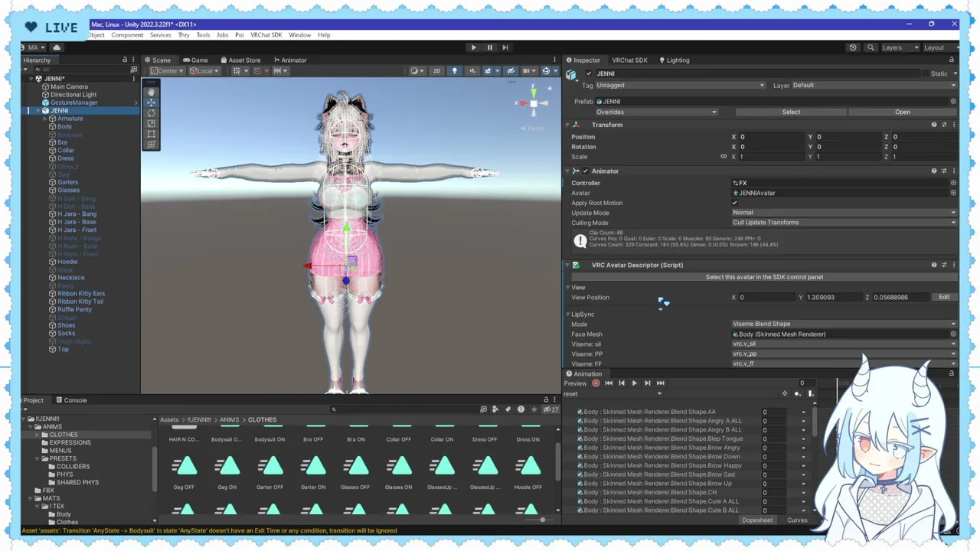Open the Tag dropdown
Screen dimensions: 980x551
(x=680, y=86)
